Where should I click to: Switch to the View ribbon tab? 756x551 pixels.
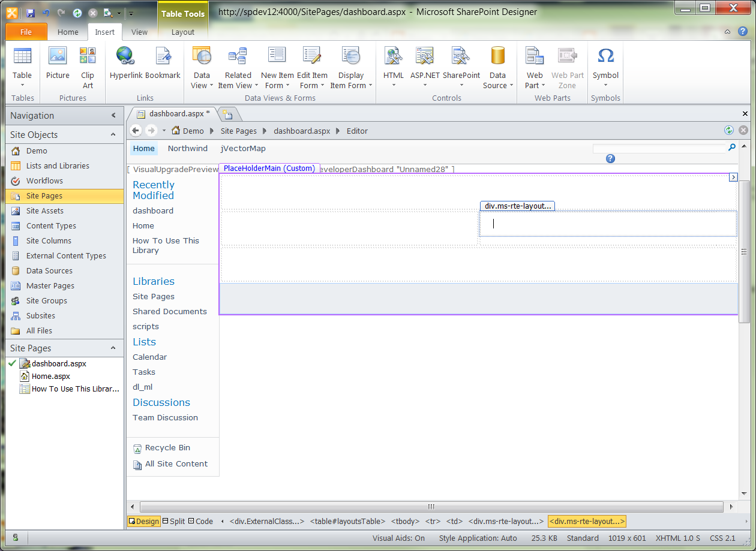139,32
